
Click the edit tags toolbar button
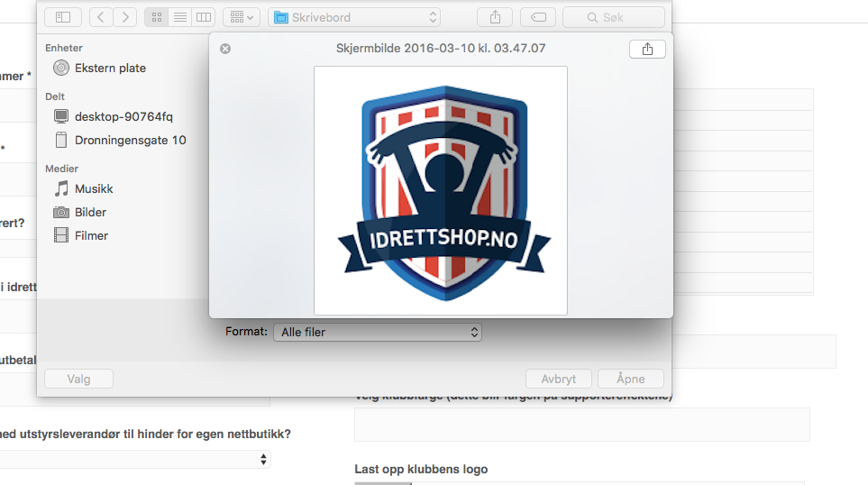click(x=538, y=17)
